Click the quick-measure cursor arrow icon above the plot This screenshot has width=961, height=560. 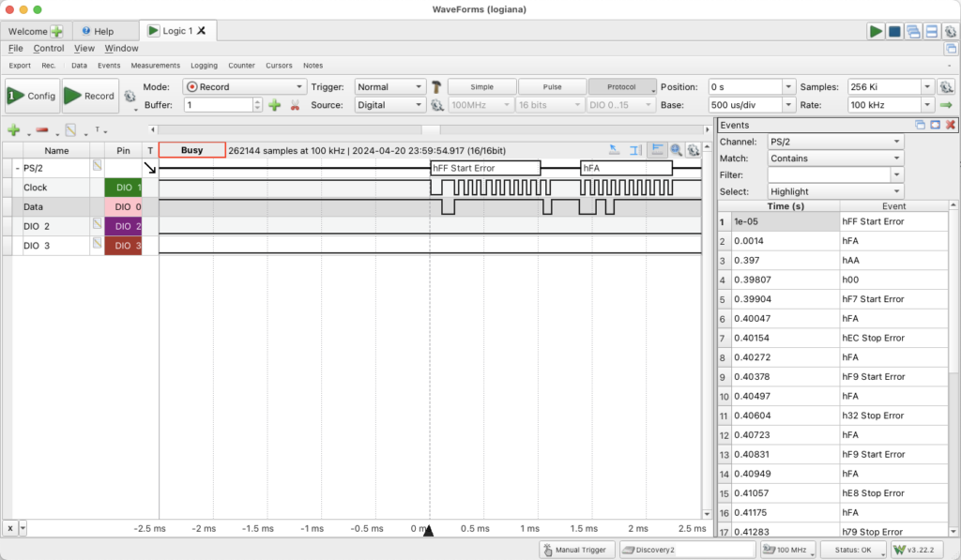click(614, 150)
